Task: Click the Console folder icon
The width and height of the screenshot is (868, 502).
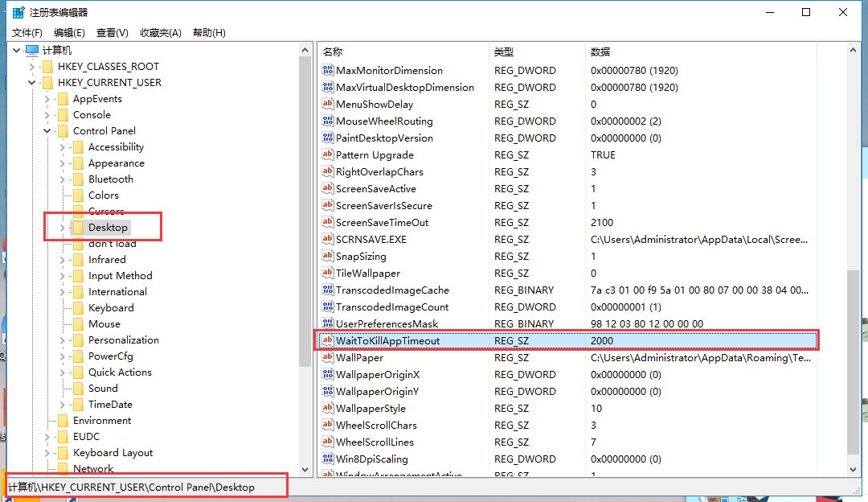Action: pos(63,115)
